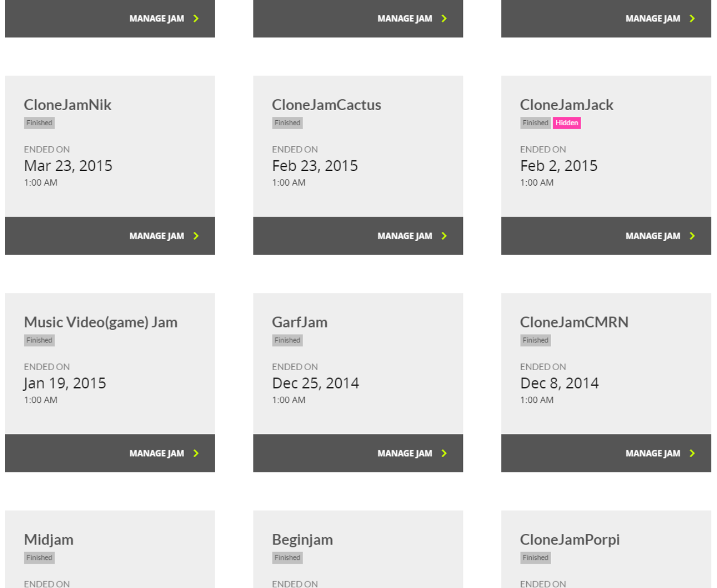Open Manage Jam for CloneJamNik
Screen dimensions: 717x588
point(110,236)
